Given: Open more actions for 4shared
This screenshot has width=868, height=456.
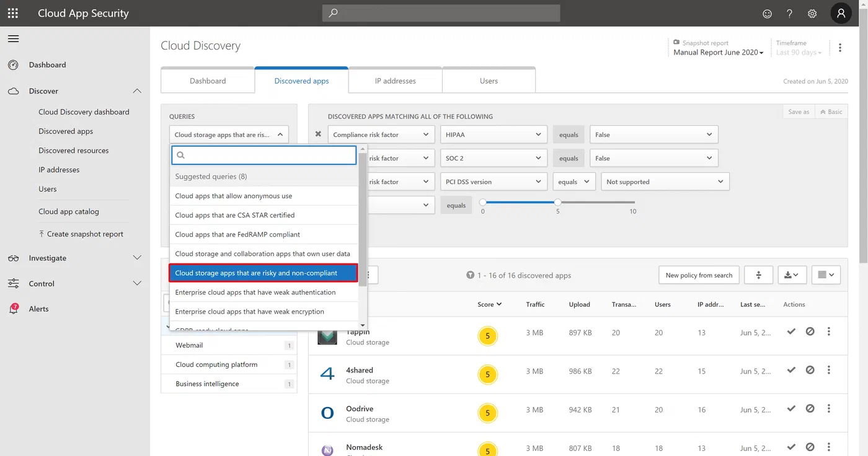Looking at the screenshot, I should tap(829, 370).
